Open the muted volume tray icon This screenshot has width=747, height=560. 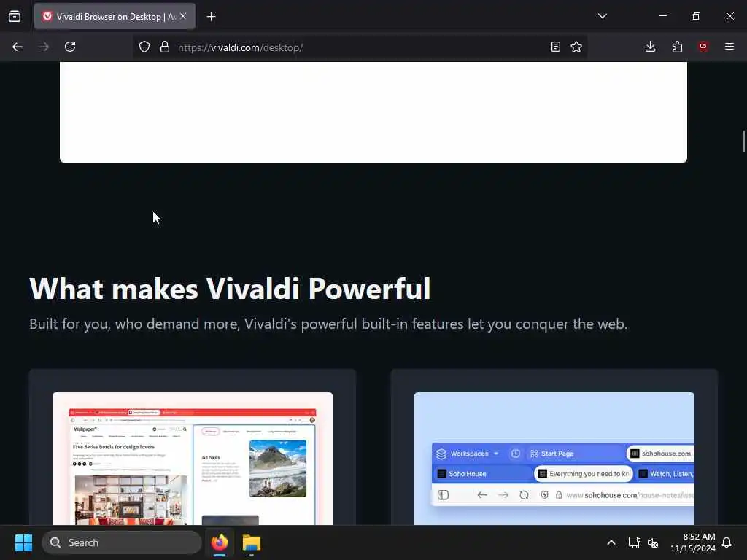coord(653,542)
